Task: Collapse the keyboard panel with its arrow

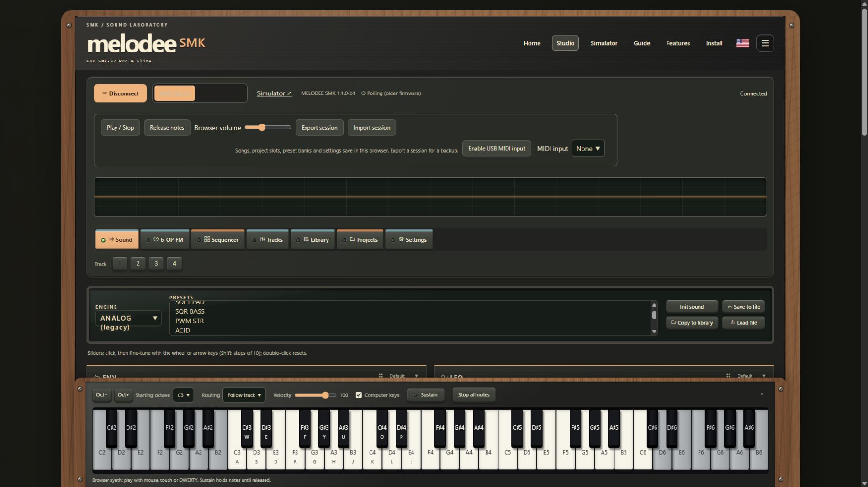Action: point(762,394)
